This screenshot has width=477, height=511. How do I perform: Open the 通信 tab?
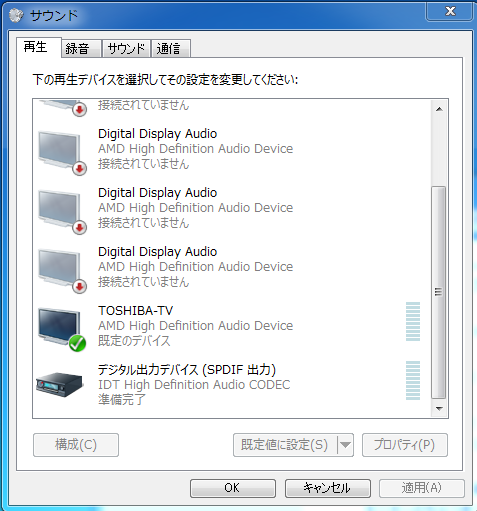[x=171, y=49]
